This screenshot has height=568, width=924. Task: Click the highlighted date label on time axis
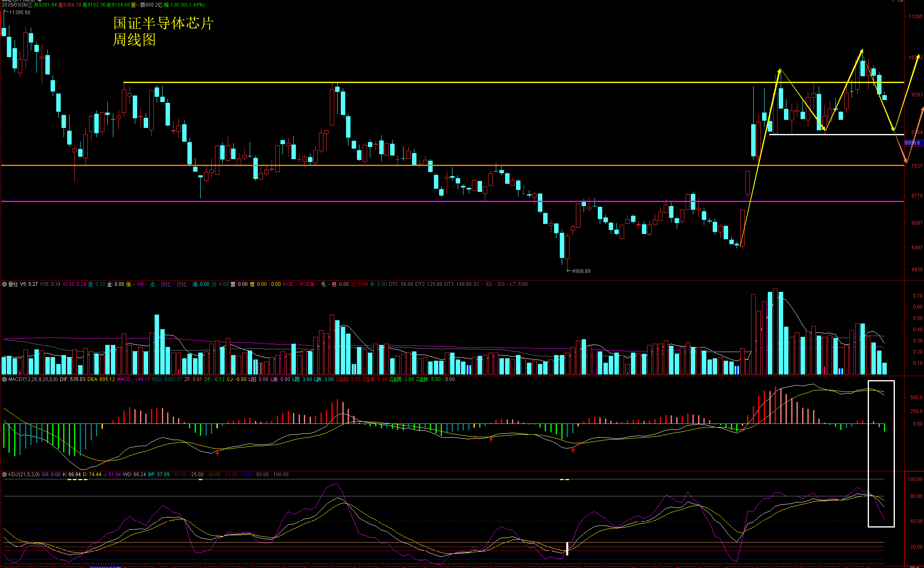[x=105, y=567]
